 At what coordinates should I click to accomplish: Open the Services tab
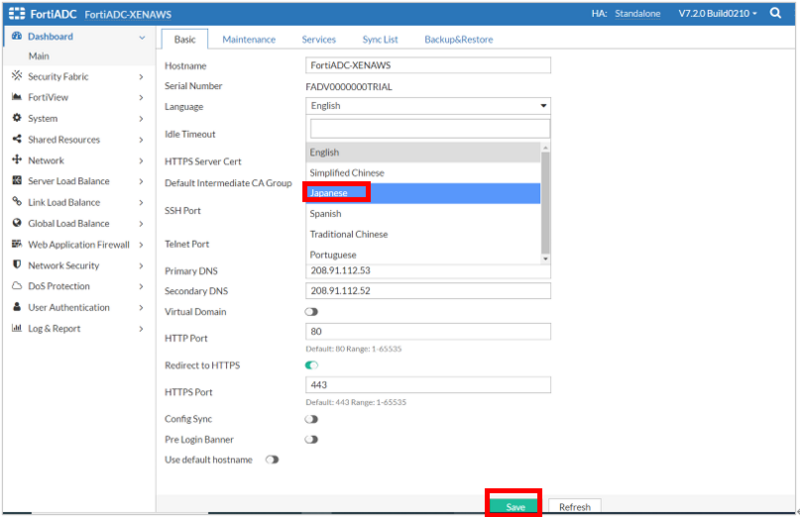click(319, 39)
